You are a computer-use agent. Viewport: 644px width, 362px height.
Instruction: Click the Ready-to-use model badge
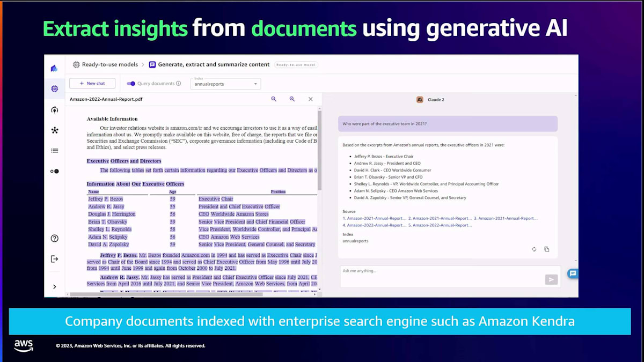pyautogui.click(x=296, y=65)
